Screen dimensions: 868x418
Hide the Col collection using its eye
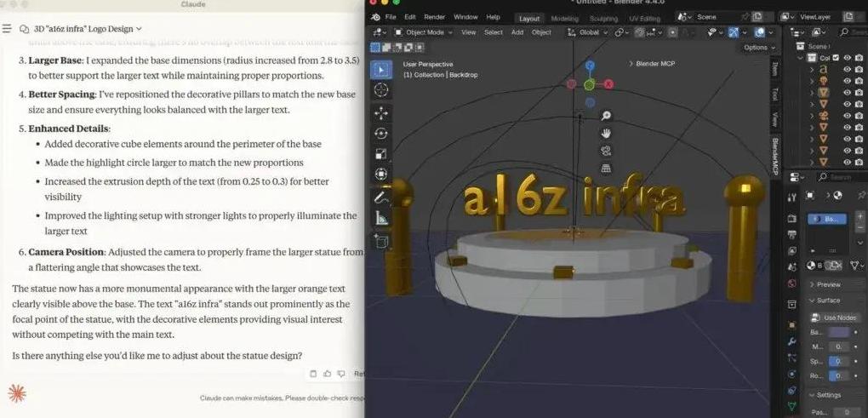tap(847, 58)
